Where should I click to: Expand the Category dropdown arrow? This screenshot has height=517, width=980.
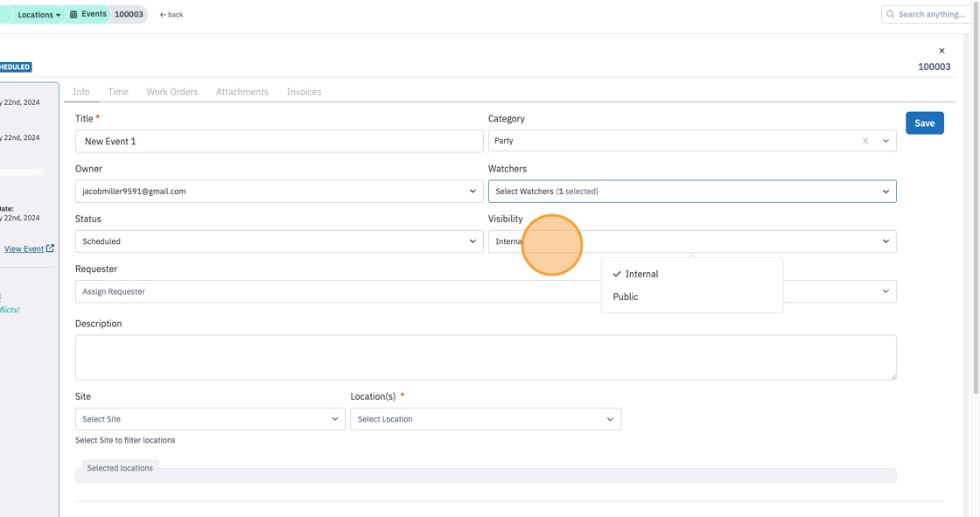tap(885, 141)
